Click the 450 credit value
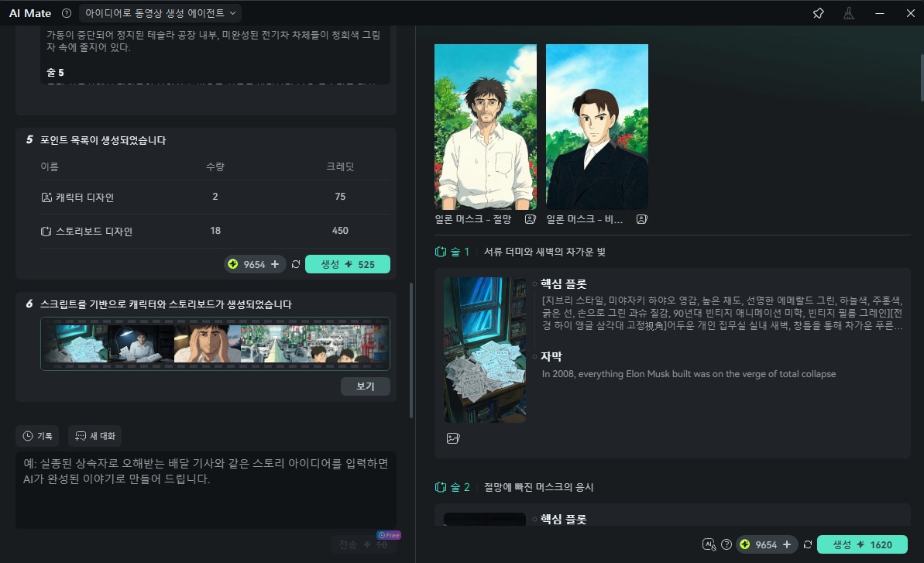 click(340, 231)
